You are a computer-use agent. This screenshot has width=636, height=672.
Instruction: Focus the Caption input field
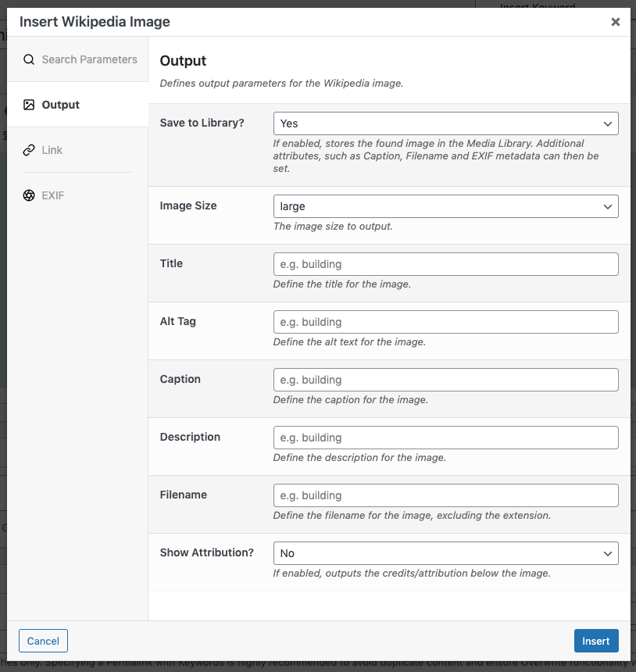tap(445, 380)
